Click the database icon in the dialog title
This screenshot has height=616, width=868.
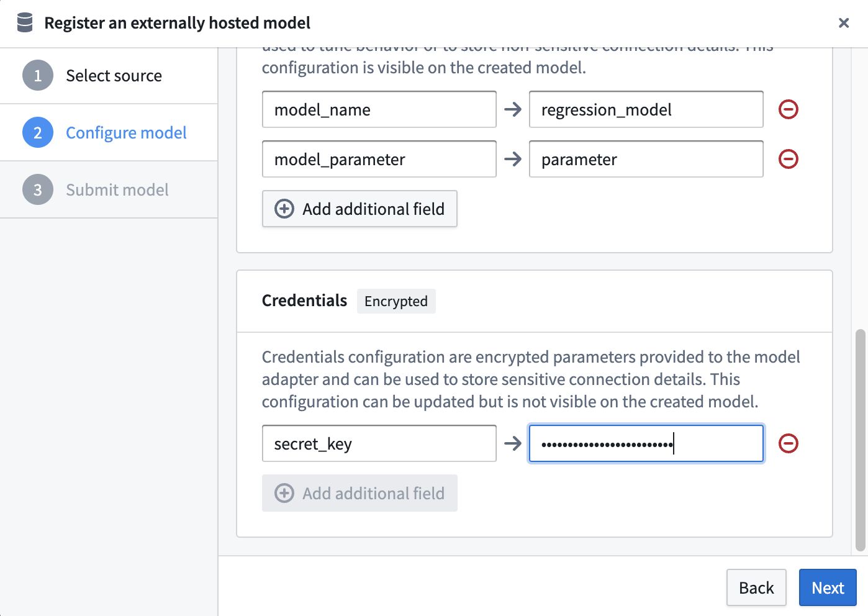[x=25, y=22]
